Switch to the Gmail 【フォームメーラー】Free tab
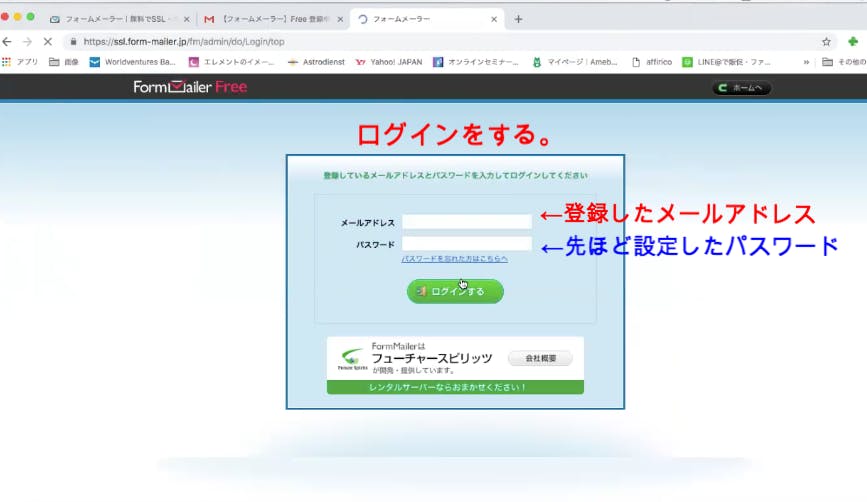Viewport: 867px width, 502px height. pyautogui.click(x=267, y=19)
